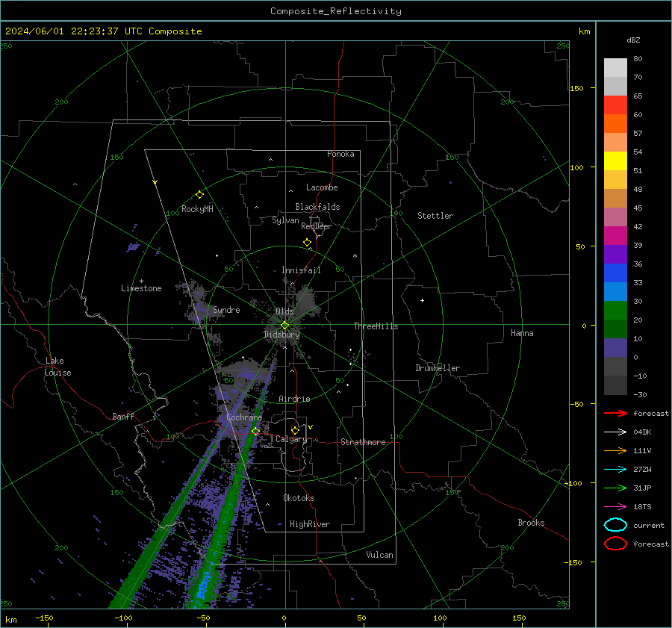672x628 pixels.
Task: Click the Sundre label
Action: 226,309
